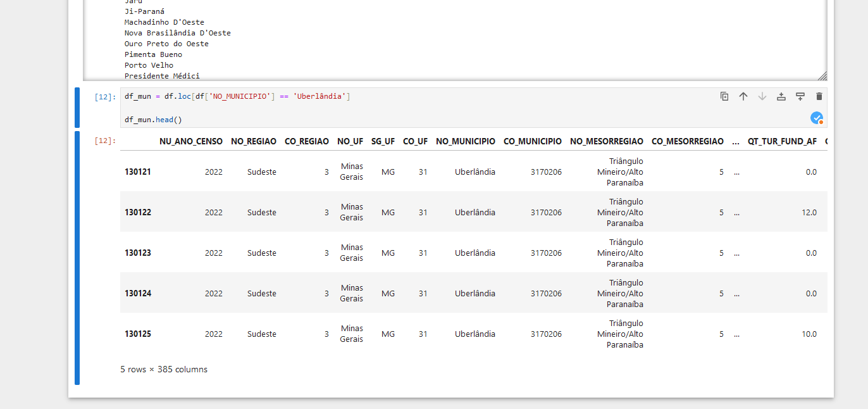Collapse the dataframe output via blue bar
This screenshot has width=868, height=409.
pyautogui.click(x=77, y=257)
